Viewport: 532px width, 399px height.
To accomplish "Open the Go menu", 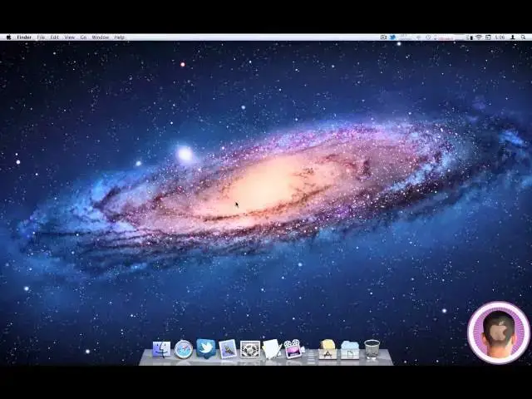I will coord(83,37).
